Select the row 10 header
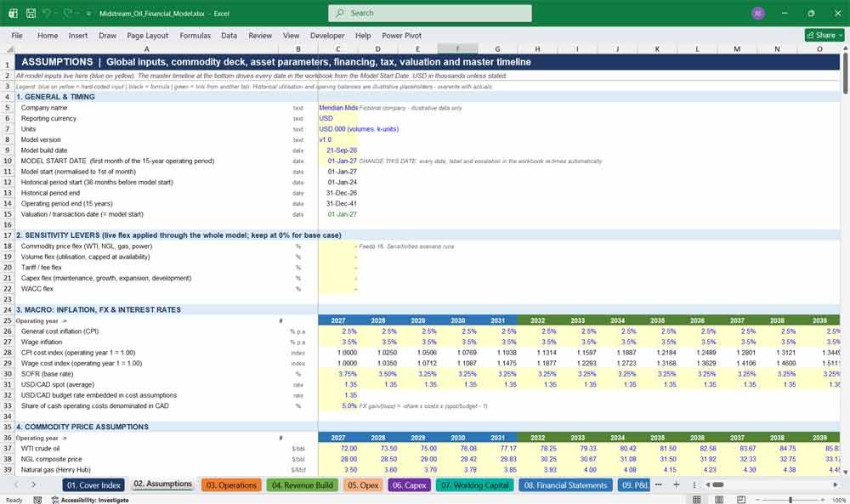The image size is (850, 504). [8, 161]
